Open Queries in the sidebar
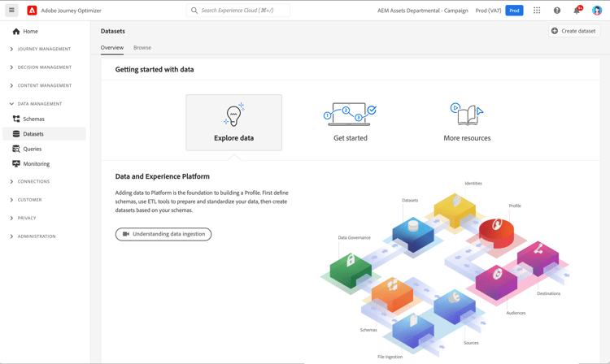610x364 pixels. pos(33,149)
